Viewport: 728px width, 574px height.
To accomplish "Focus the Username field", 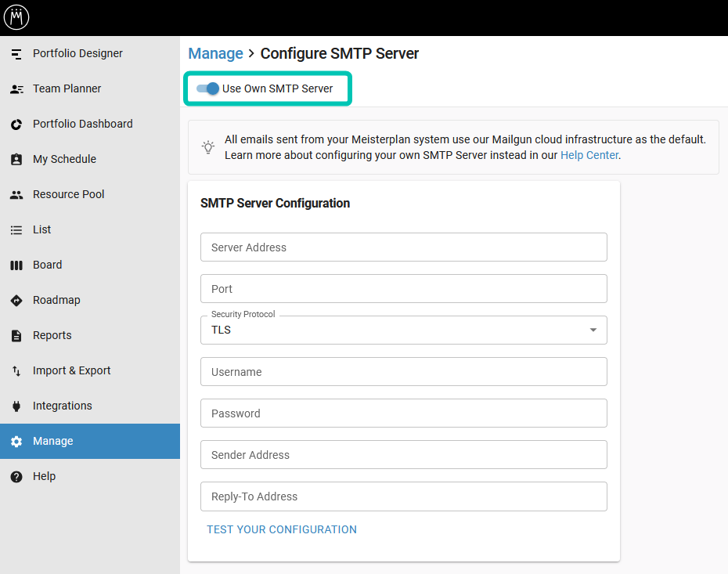I will tap(403, 371).
